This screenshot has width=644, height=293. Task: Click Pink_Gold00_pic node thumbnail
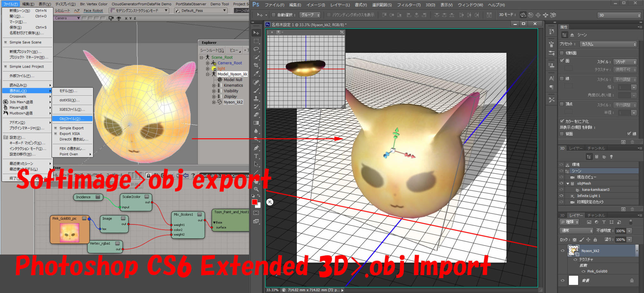(x=69, y=232)
